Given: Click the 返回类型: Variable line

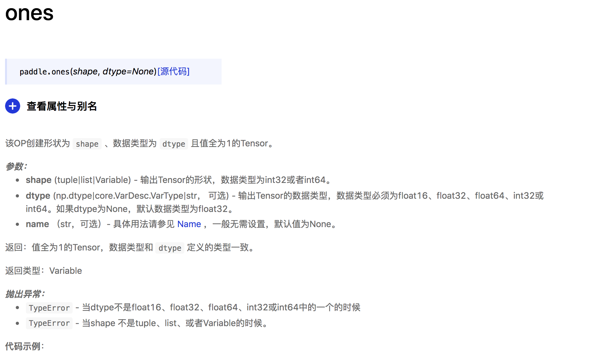Looking at the screenshot, I should pos(44,271).
